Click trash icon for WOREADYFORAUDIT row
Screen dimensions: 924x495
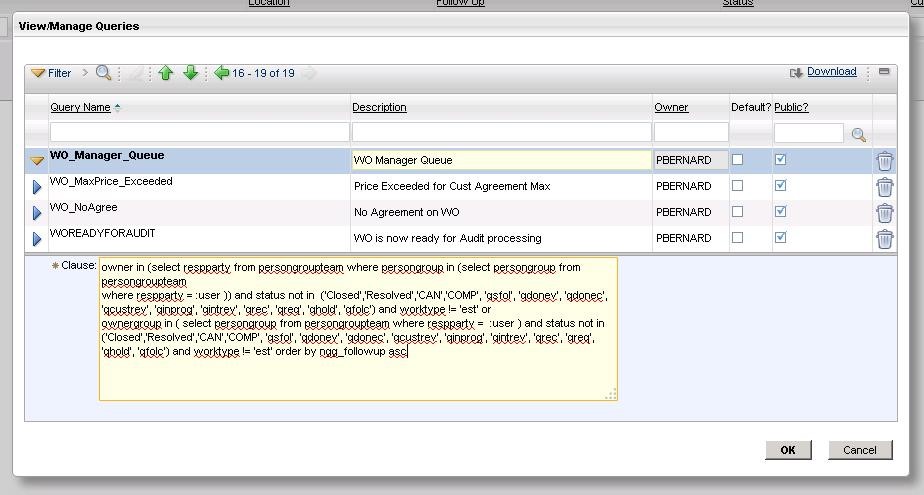pyautogui.click(x=884, y=238)
